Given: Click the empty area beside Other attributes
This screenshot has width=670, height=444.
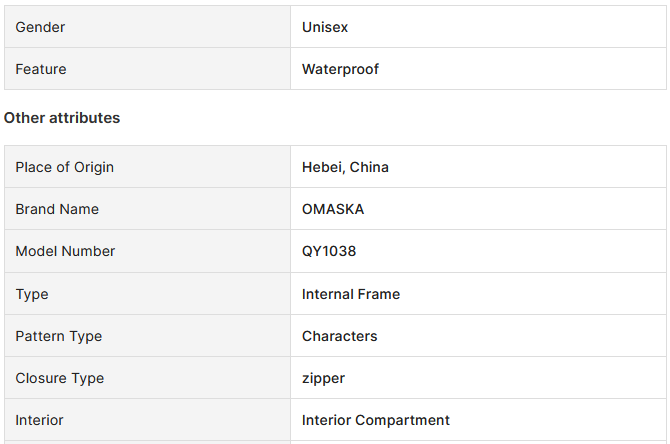Looking at the screenshot, I should (393, 118).
